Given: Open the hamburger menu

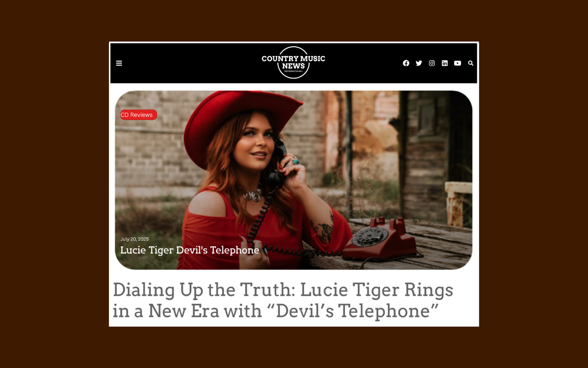Looking at the screenshot, I should (x=119, y=63).
